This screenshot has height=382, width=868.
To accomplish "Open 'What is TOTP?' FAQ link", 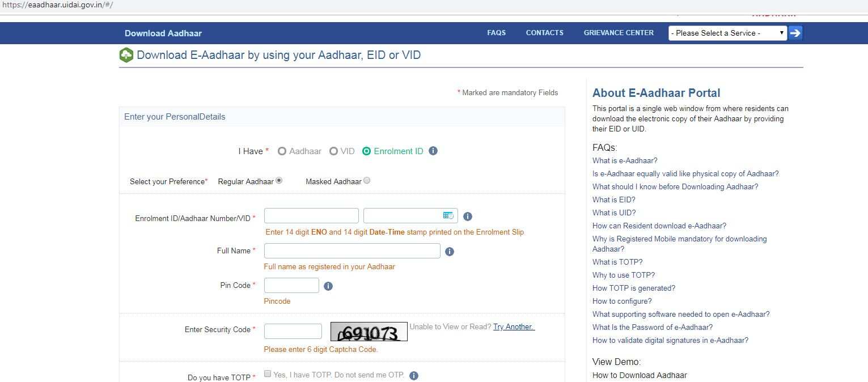I will tap(617, 262).
